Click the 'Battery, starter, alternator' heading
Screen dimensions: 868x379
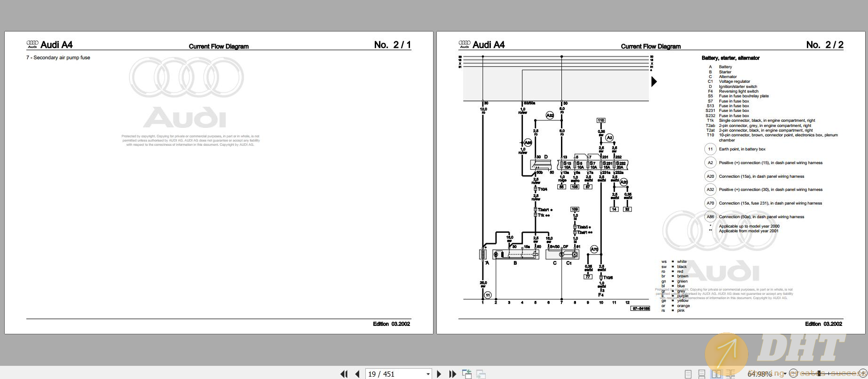730,58
